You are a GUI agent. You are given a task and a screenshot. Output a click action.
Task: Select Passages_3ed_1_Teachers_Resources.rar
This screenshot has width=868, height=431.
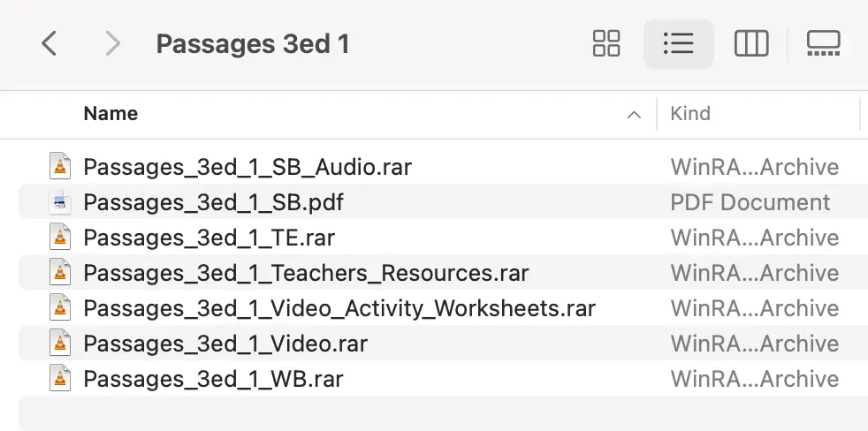click(306, 273)
